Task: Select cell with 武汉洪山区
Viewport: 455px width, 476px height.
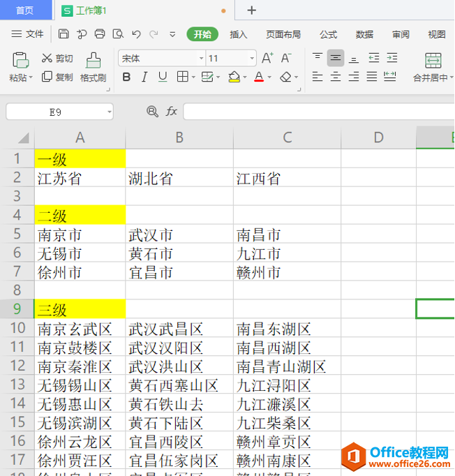Action: [179, 366]
